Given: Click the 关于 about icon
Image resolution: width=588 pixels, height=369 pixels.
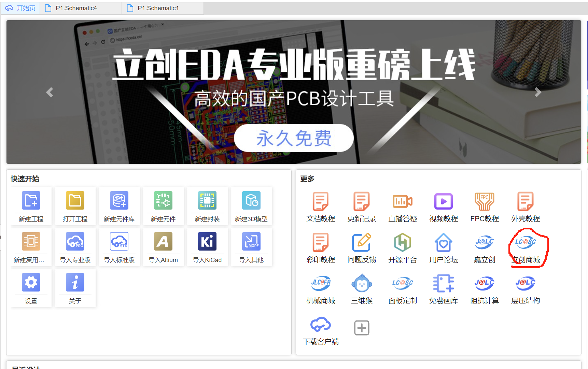Looking at the screenshot, I should (75, 282).
